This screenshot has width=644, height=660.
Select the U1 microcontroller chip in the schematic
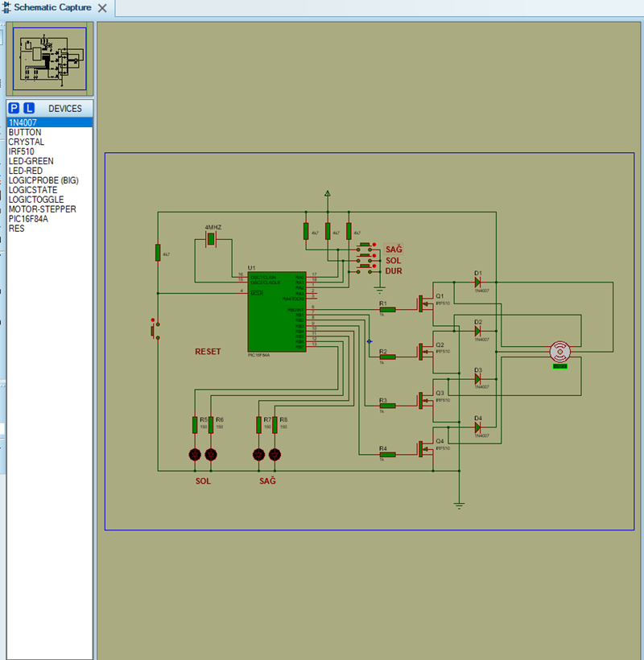pos(276,310)
